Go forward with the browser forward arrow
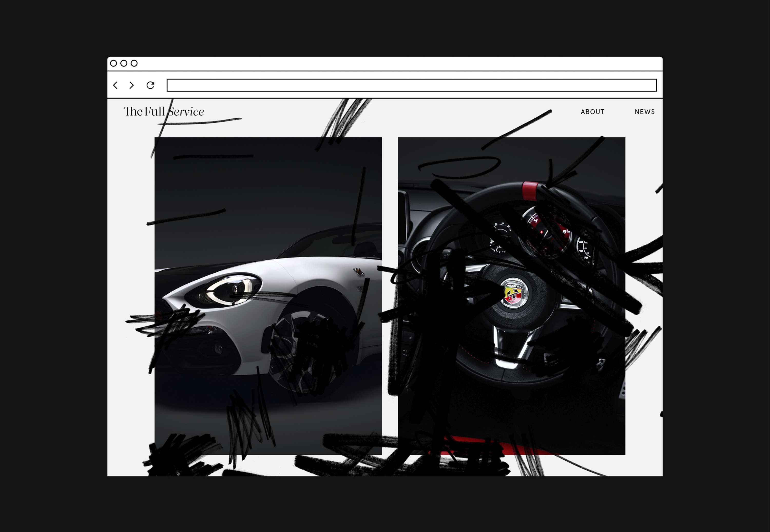The image size is (770, 532). pos(132,85)
